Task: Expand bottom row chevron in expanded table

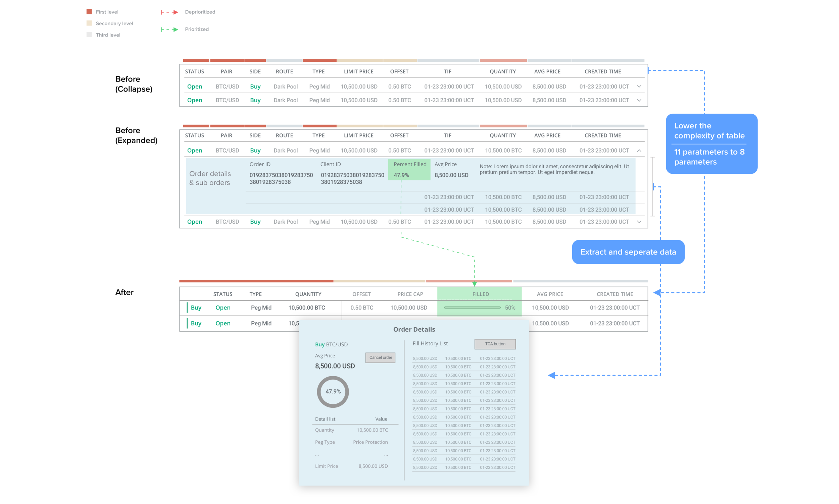Action: (x=639, y=222)
